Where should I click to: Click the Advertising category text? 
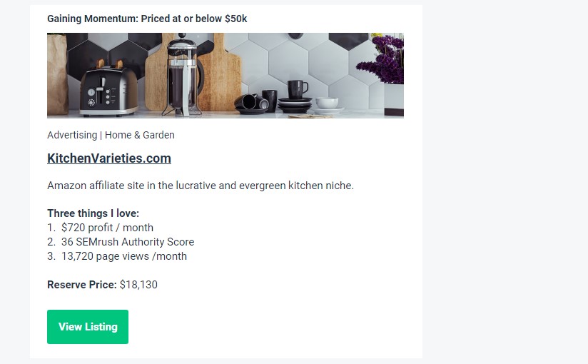(72, 135)
